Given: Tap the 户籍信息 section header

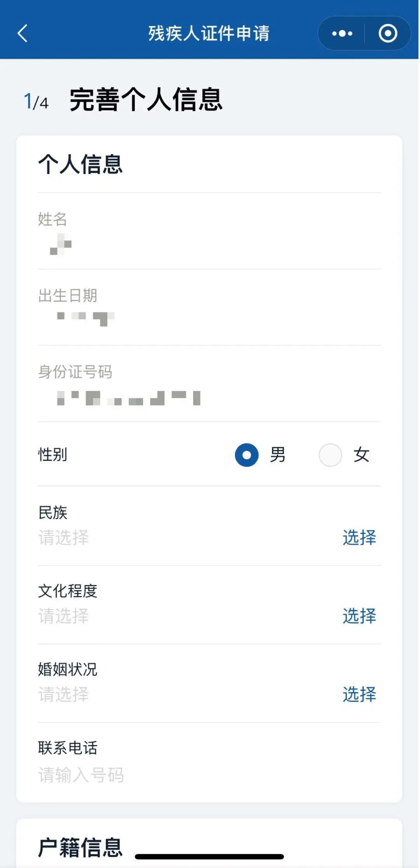Looking at the screenshot, I should pyautogui.click(x=80, y=847).
